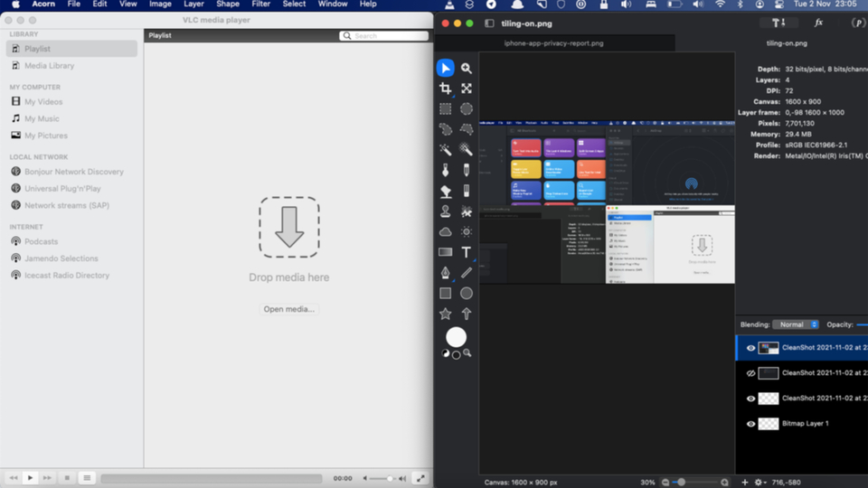Select the line shape tool
This screenshot has height=488, width=868.
(467, 273)
